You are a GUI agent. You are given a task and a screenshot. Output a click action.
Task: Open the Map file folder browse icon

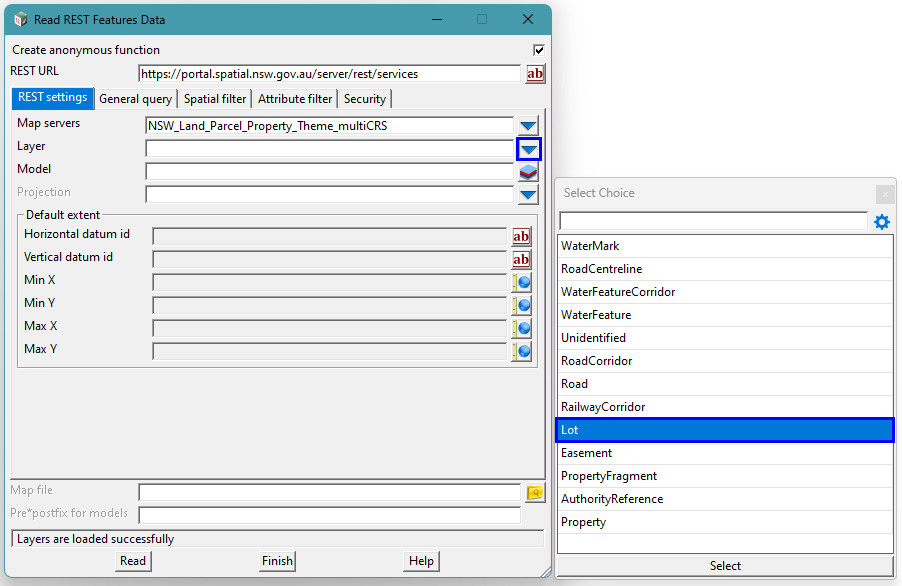pos(535,492)
